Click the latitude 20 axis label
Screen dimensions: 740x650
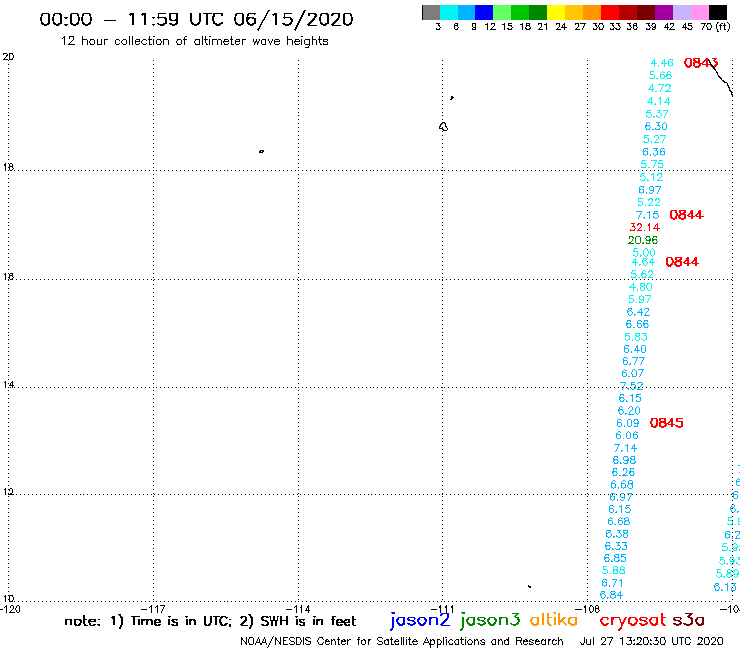8,57
